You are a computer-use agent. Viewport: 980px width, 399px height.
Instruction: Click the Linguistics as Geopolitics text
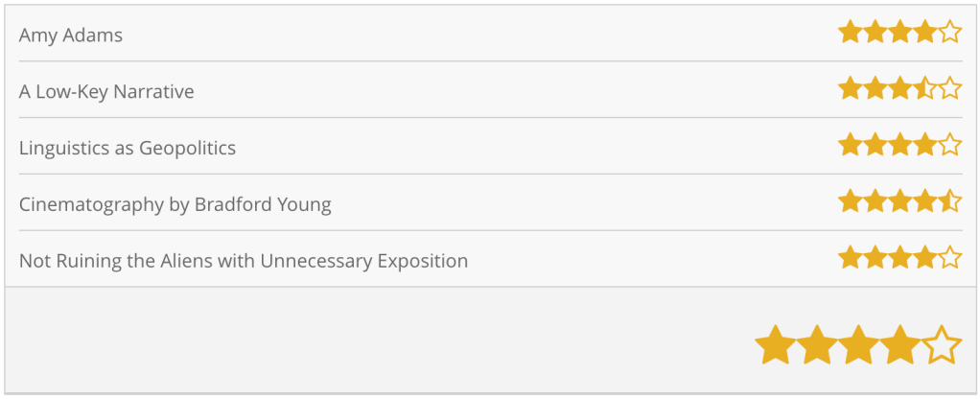pyautogui.click(x=128, y=148)
